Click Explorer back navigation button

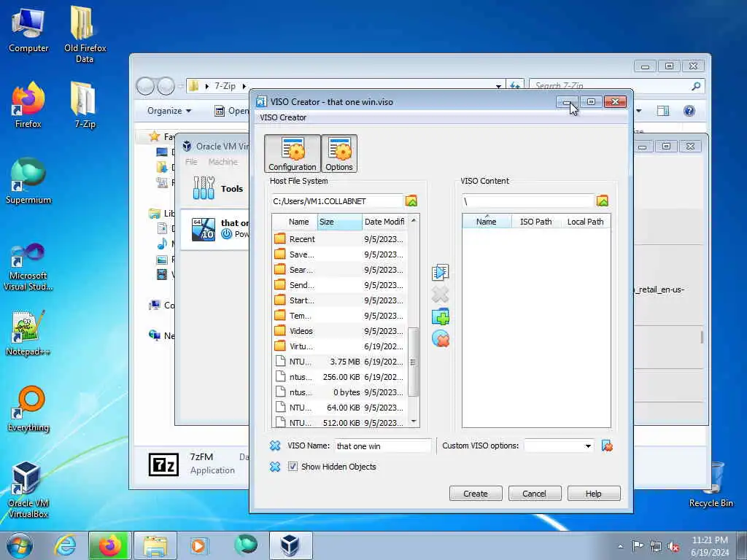pyautogui.click(x=145, y=86)
